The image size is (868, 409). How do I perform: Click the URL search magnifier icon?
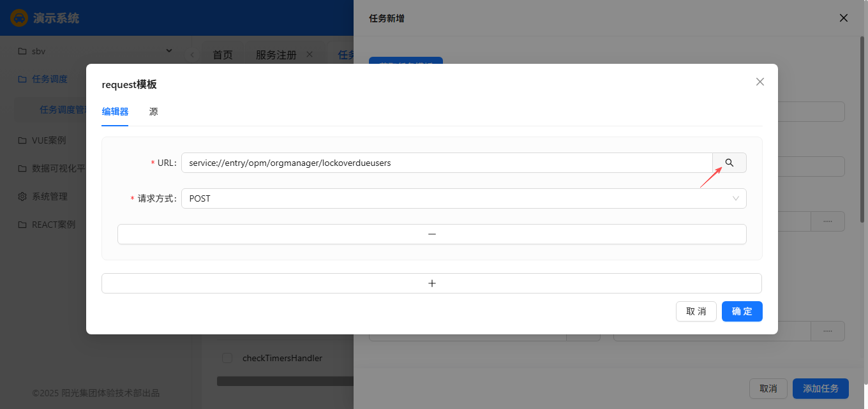click(x=730, y=163)
